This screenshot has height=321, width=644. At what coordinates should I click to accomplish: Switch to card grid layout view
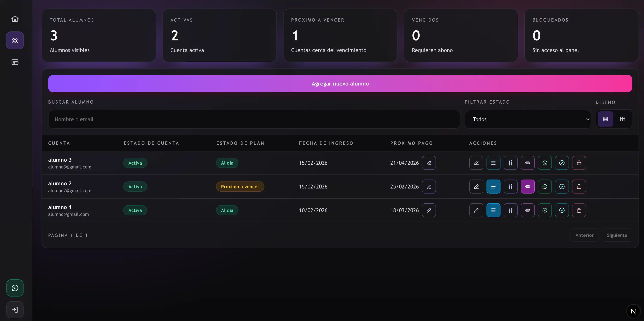[x=622, y=119]
